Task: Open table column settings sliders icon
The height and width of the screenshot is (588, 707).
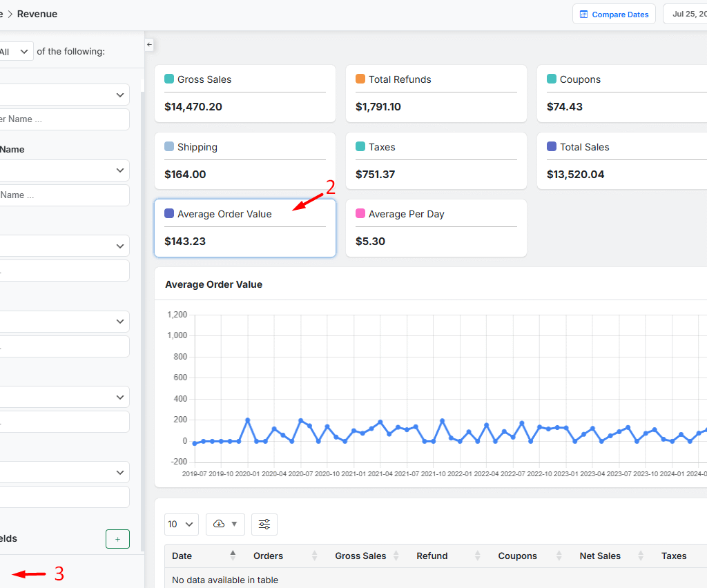Action: coord(264,525)
